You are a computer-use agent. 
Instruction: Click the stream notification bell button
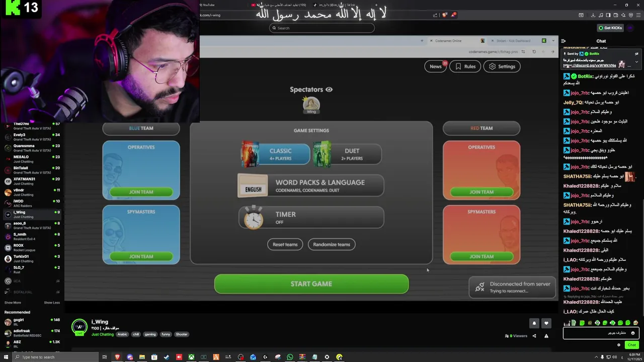[534, 323]
